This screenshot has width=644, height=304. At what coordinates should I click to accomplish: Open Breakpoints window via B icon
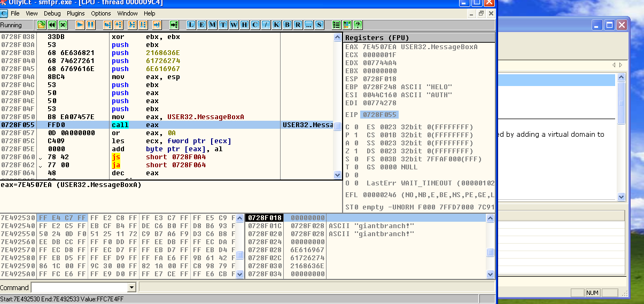coord(287,25)
